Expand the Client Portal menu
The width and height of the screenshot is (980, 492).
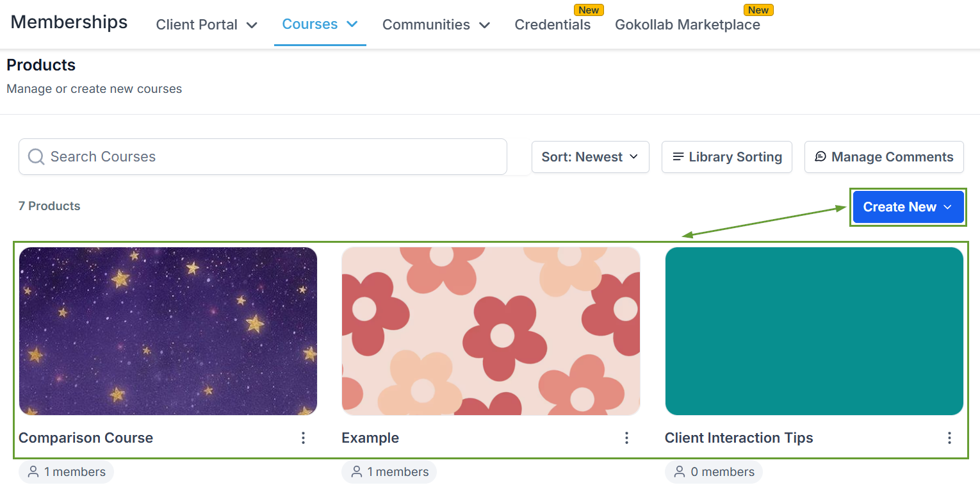(x=206, y=25)
